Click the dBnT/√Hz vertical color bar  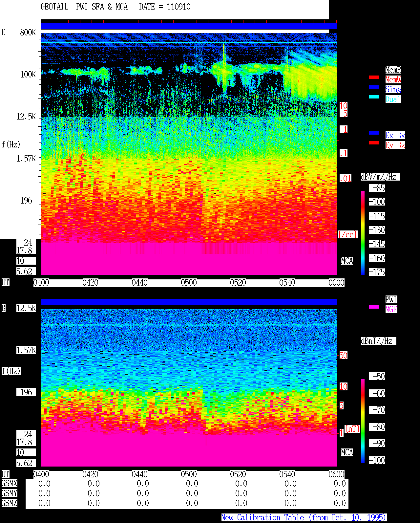363,421
